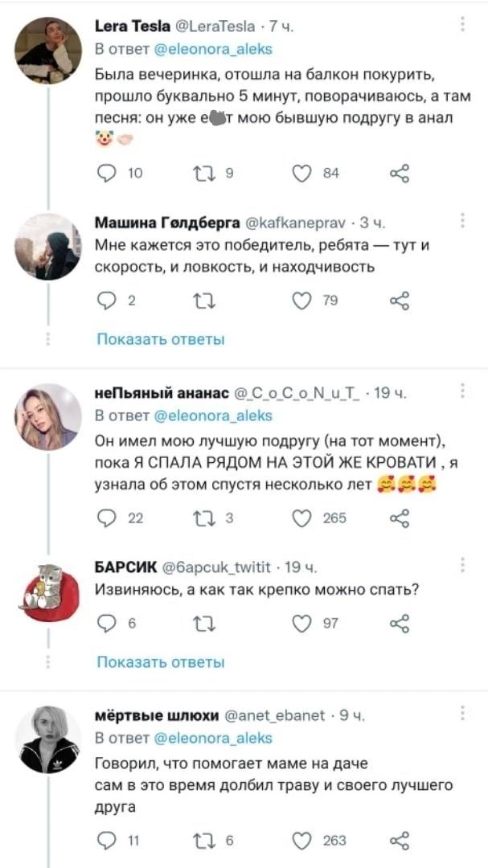Image resolution: width=488 pixels, height=868 pixels.
Task: Show replies under Машина Голдберга tweet
Action: [160, 340]
